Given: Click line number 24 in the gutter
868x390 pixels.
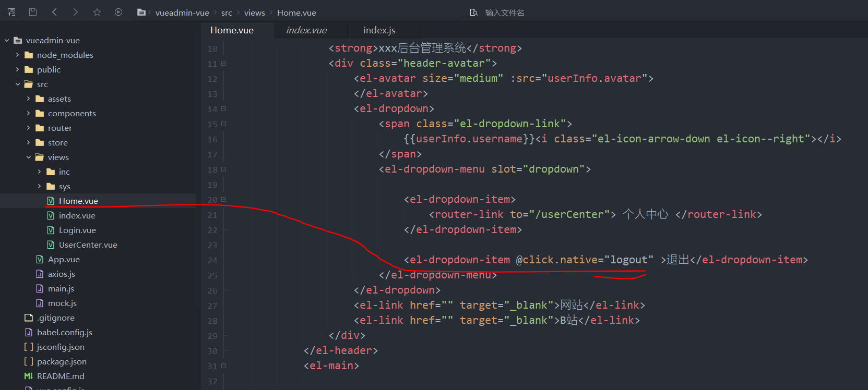Looking at the screenshot, I should [212, 260].
